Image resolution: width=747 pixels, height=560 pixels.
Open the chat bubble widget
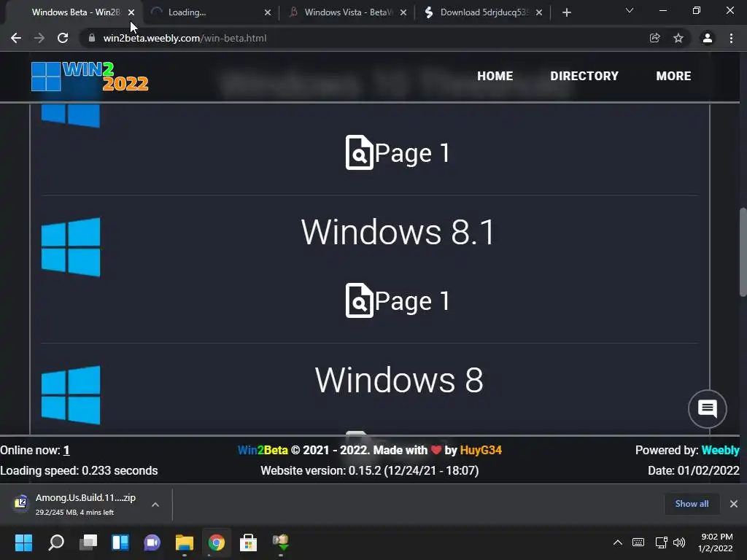click(708, 408)
